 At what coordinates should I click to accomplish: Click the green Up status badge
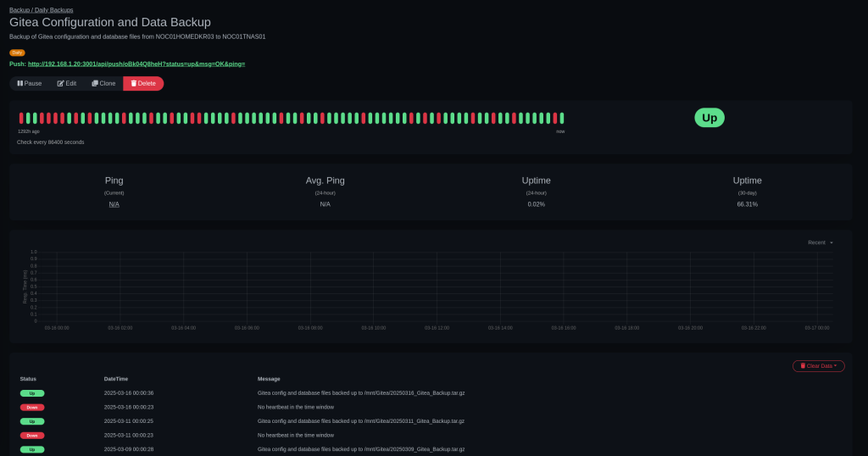point(709,118)
